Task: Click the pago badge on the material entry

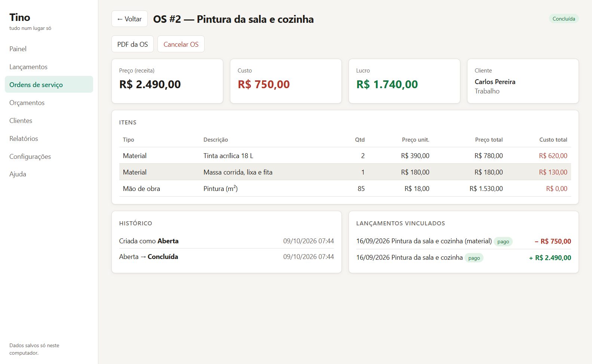Action: pyautogui.click(x=503, y=241)
